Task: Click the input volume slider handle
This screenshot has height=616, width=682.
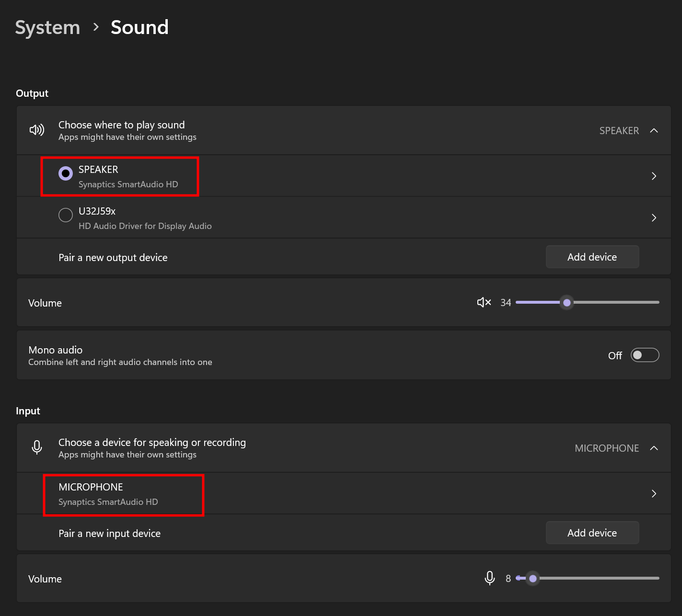Action: coord(532,578)
